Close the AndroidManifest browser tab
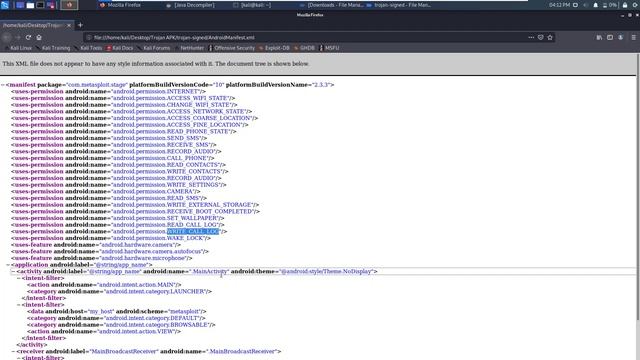 click(69, 25)
